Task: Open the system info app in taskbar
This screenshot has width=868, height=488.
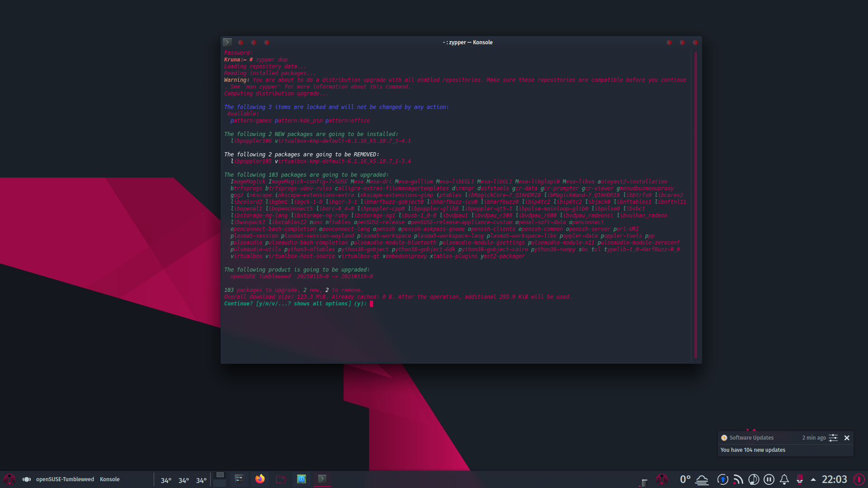Action: (x=302, y=479)
